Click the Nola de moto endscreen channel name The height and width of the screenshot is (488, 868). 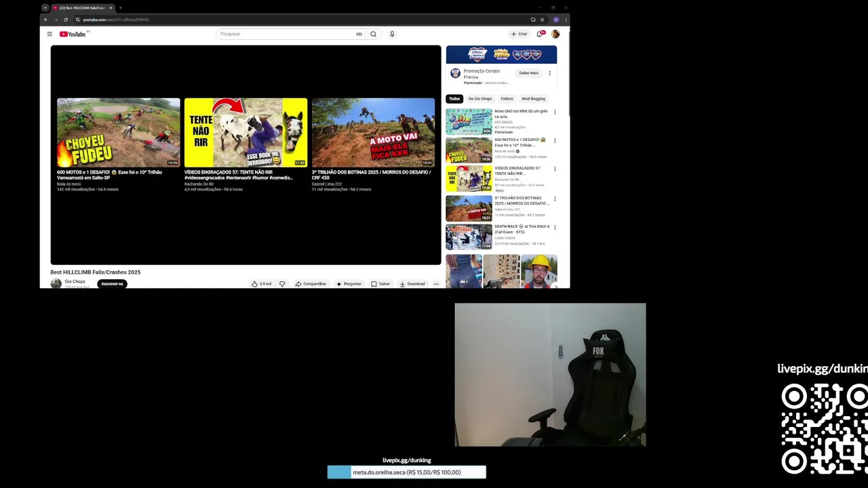point(68,184)
